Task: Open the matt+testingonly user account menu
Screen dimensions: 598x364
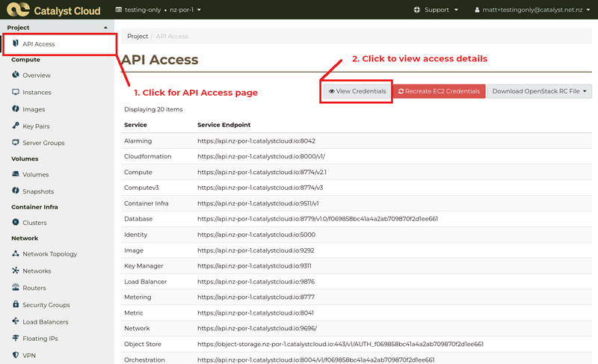Action: [x=532, y=10]
